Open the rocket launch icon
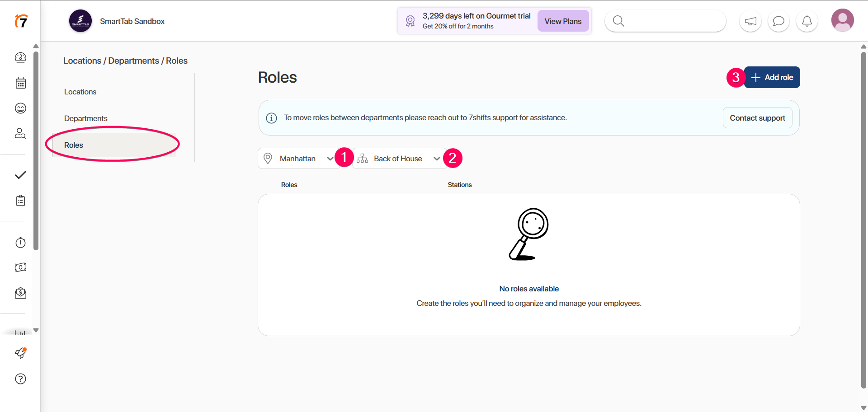The image size is (868, 412). [x=20, y=353]
